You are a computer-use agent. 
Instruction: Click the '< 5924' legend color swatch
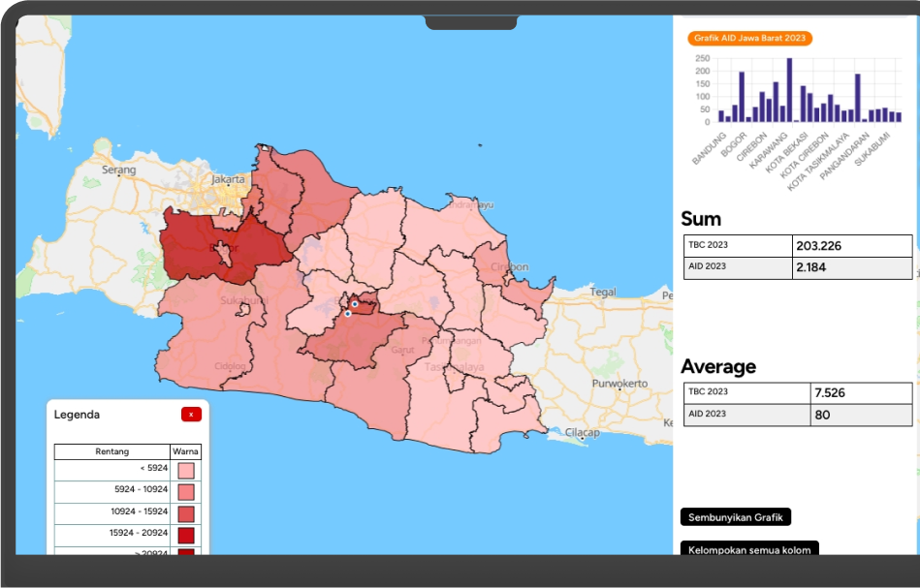tap(186, 470)
